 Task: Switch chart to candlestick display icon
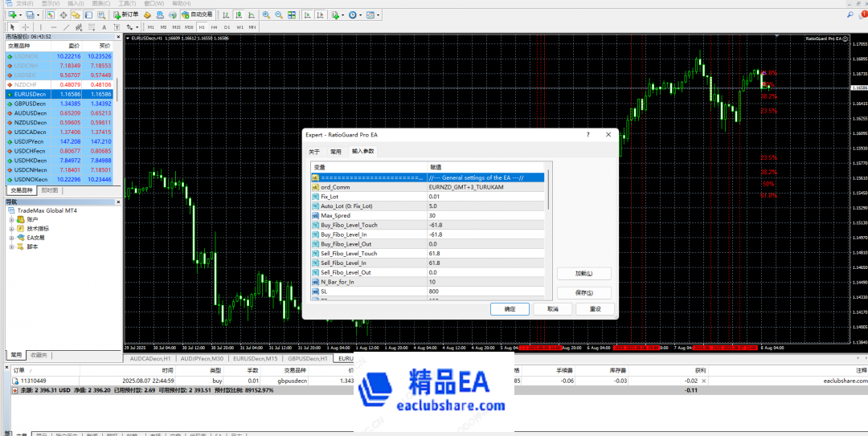(240, 15)
